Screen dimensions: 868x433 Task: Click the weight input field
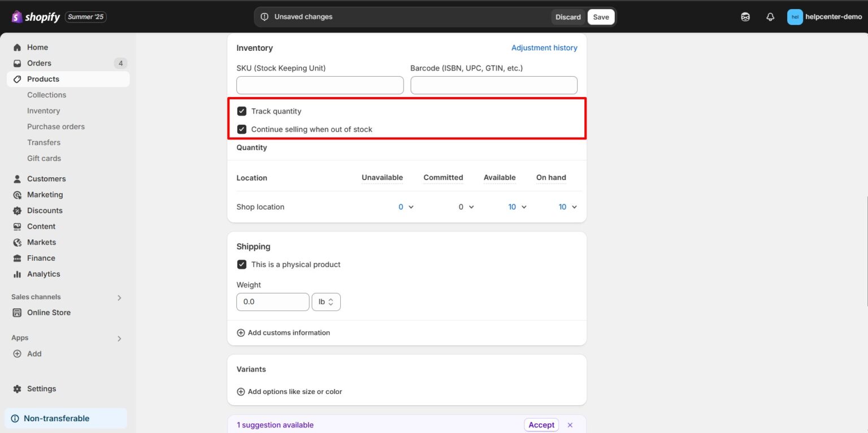[x=272, y=301]
